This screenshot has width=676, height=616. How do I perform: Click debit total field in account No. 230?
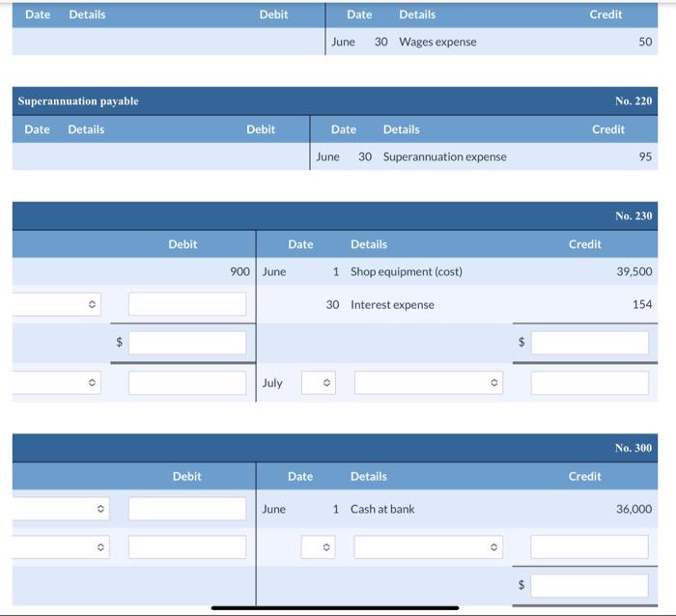187,343
